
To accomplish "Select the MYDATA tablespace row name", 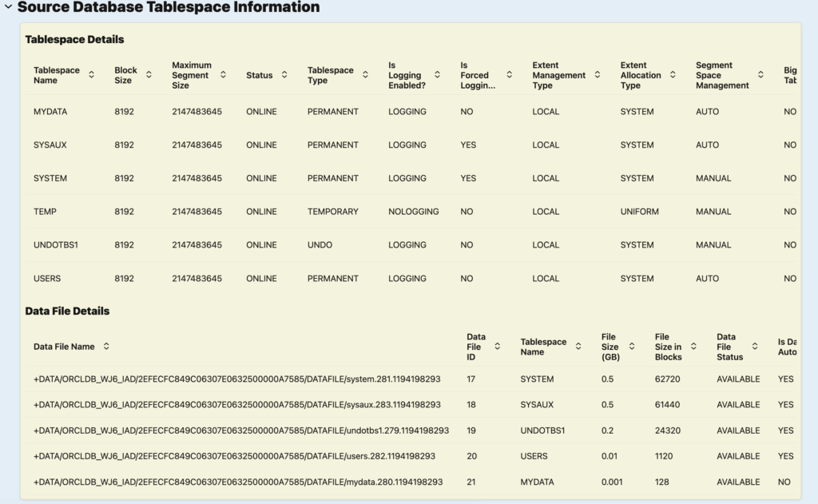I will click(50, 112).
